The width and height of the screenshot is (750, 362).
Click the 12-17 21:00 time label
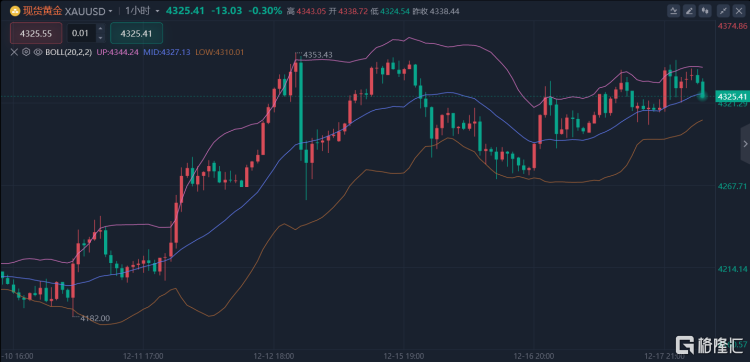click(x=664, y=357)
